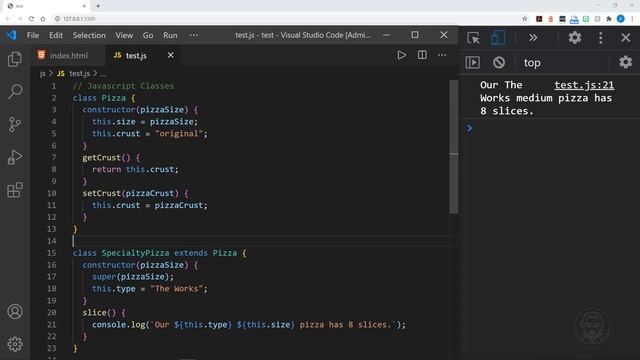This screenshot has width=640, height=360.
Task: Click the VS Code logo icon
Action: point(11,35)
